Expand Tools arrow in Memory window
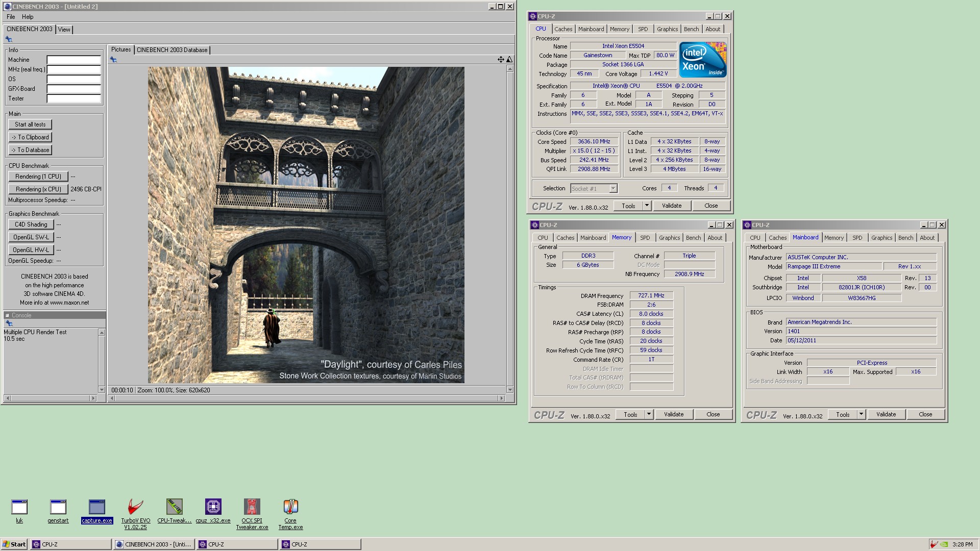Screen dimensions: 980x551 click(649, 414)
